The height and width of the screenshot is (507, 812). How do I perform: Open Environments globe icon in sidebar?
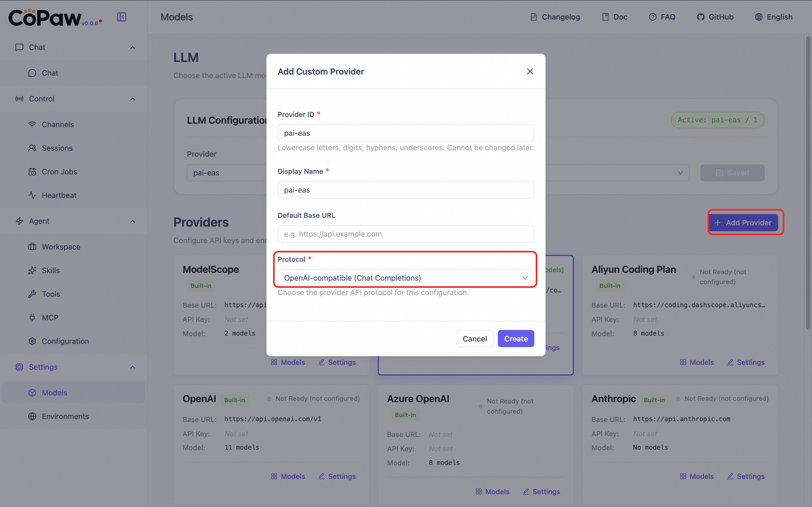coord(32,416)
